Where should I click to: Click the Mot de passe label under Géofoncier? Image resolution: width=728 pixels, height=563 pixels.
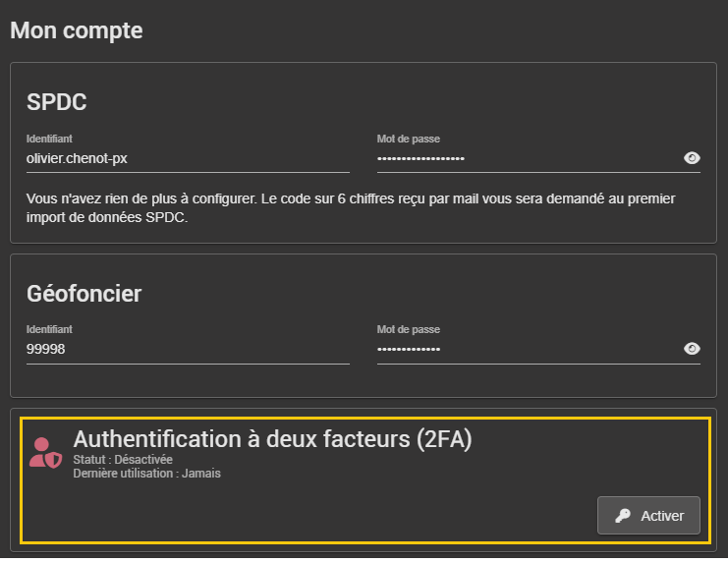click(408, 330)
